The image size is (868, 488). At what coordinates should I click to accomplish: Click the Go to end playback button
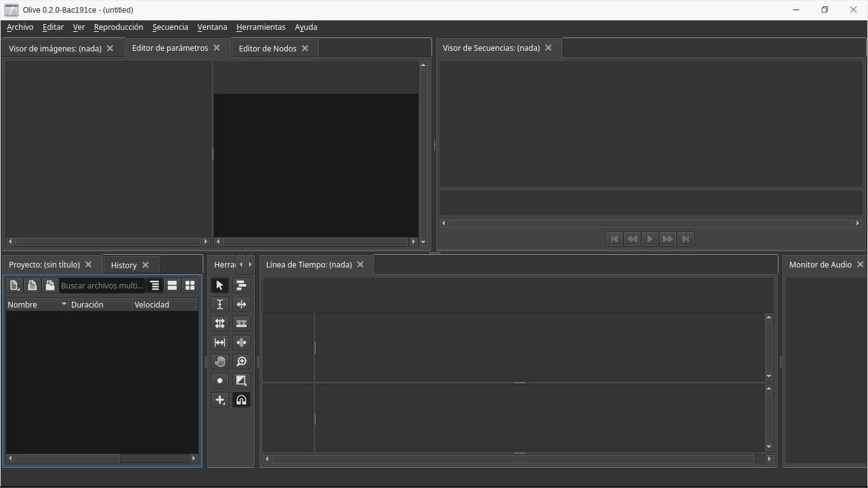pyautogui.click(x=685, y=239)
